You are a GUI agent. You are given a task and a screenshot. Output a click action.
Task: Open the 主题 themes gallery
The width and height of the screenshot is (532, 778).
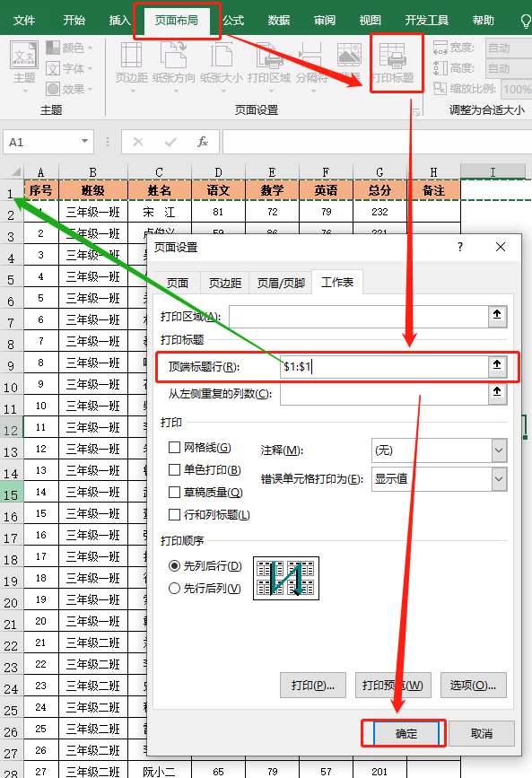(x=24, y=66)
